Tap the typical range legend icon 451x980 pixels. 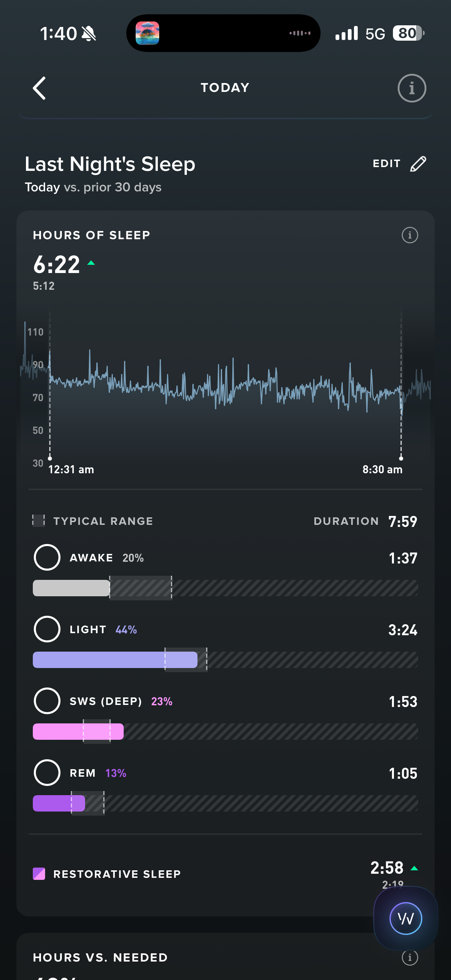38,520
